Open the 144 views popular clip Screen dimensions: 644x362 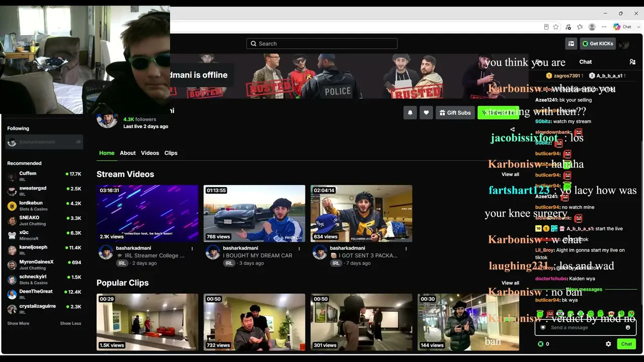[468, 322]
